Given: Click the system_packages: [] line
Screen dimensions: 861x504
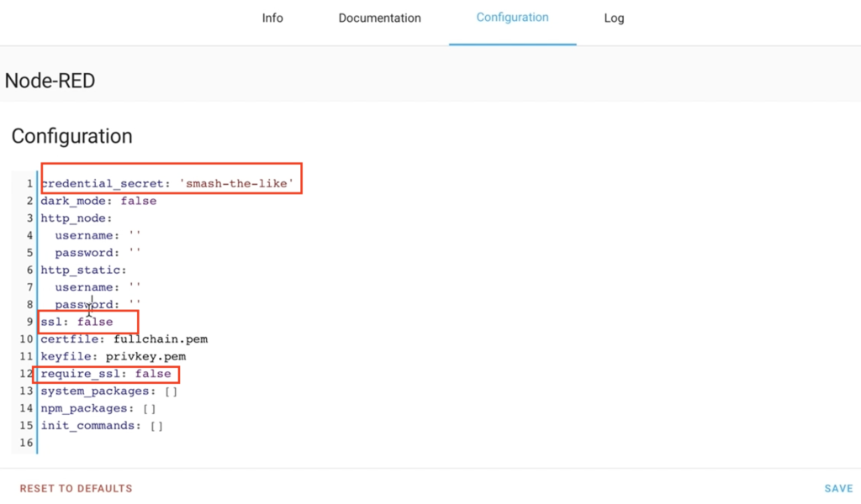Looking at the screenshot, I should [x=109, y=391].
